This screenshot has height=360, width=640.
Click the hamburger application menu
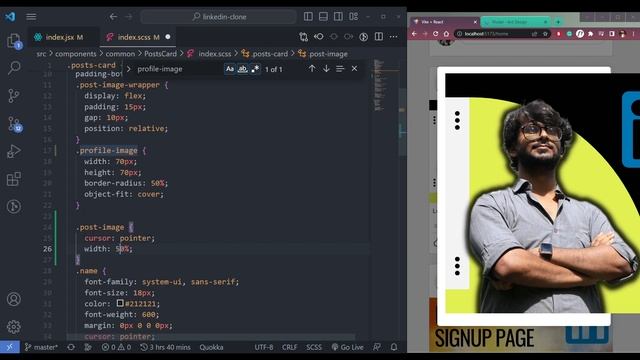tap(31, 17)
